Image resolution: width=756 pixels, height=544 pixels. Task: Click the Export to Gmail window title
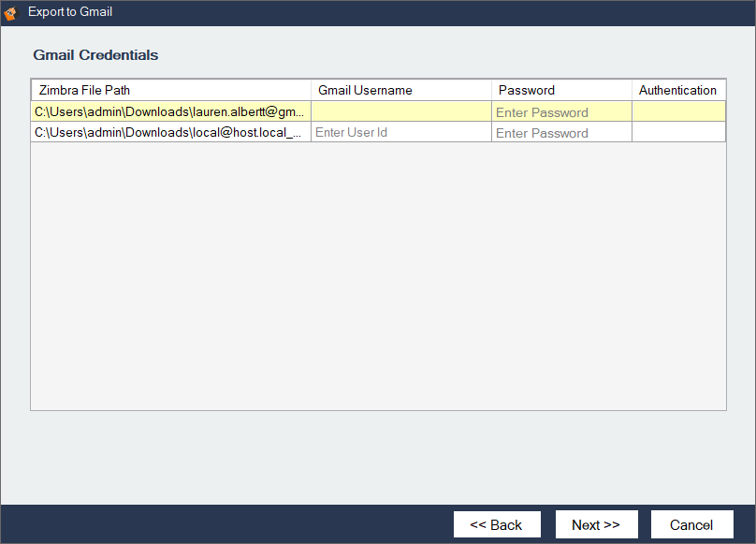[70, 12]
